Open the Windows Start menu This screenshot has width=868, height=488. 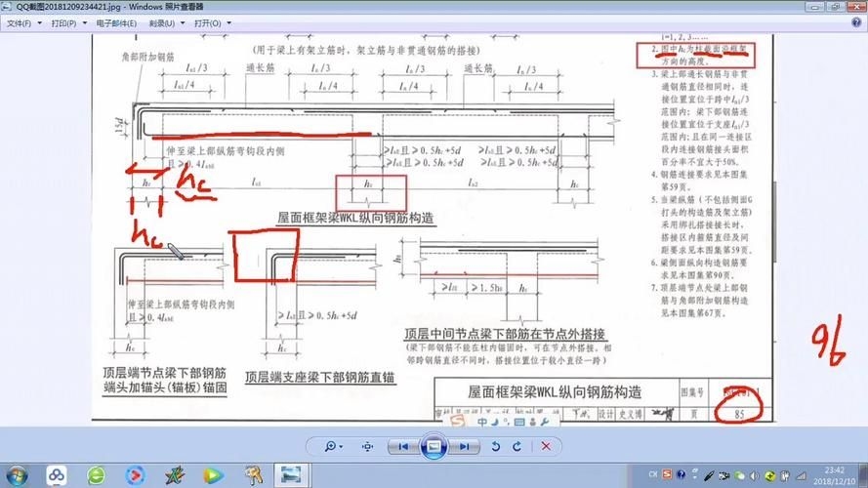(x=18, y=475)
